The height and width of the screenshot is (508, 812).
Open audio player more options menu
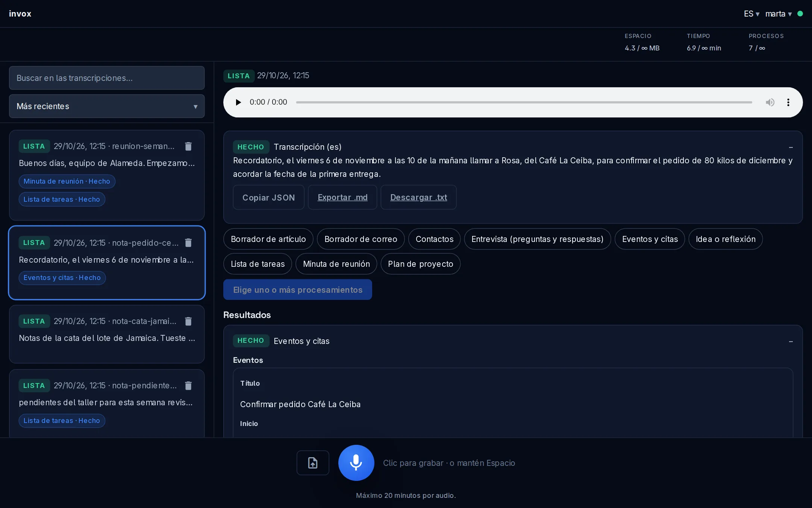click(788, 102)
